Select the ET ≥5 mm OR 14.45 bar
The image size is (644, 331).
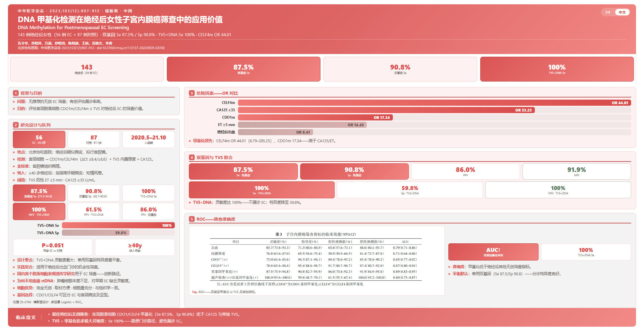point(302,125)
